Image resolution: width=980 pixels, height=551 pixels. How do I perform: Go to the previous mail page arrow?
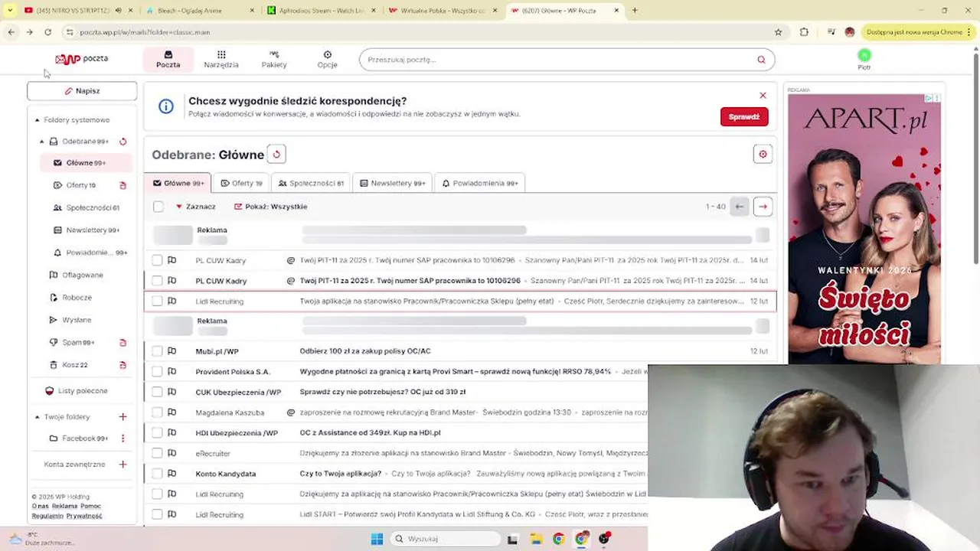(740, 207)
